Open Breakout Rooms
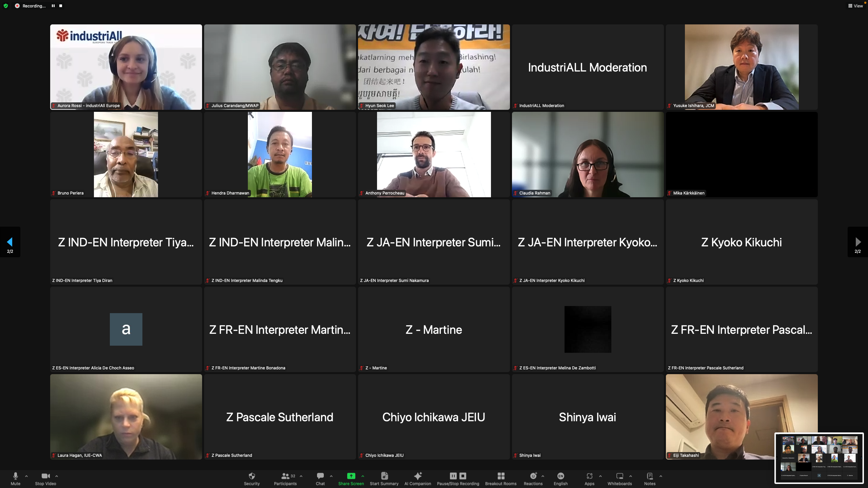Image resolution: width=868 pixels, height=488 pixels. click(501, 479)
